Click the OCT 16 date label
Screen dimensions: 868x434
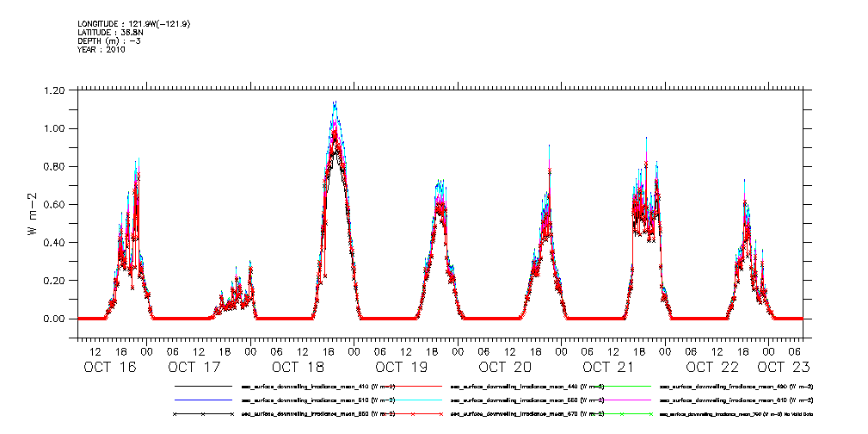(110, 367)
